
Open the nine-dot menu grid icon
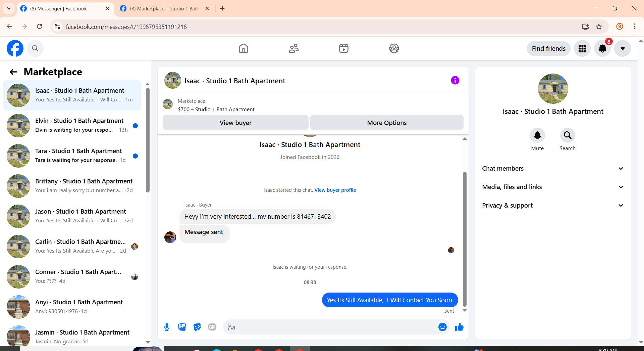click(582, 48)
